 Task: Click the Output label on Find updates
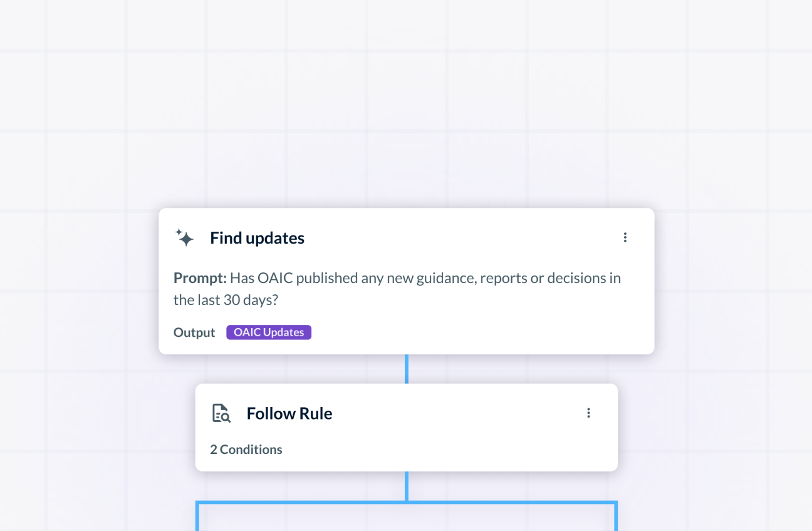tap(194, 332)
